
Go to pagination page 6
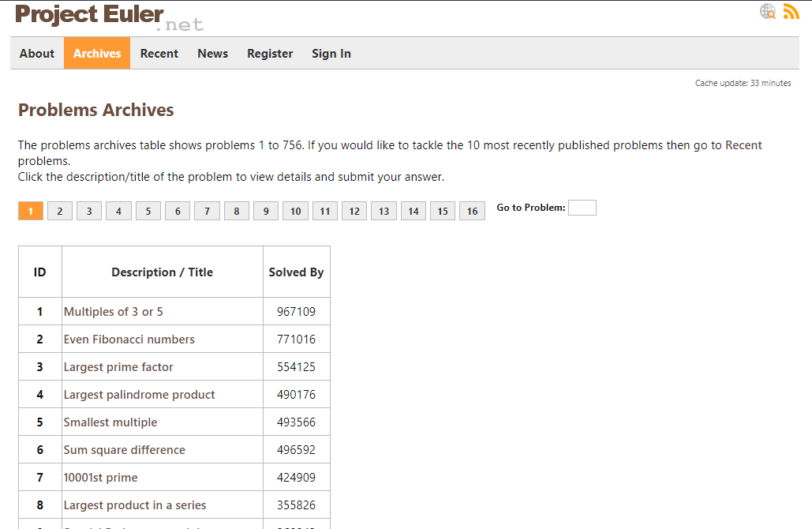tap(178, 211)
